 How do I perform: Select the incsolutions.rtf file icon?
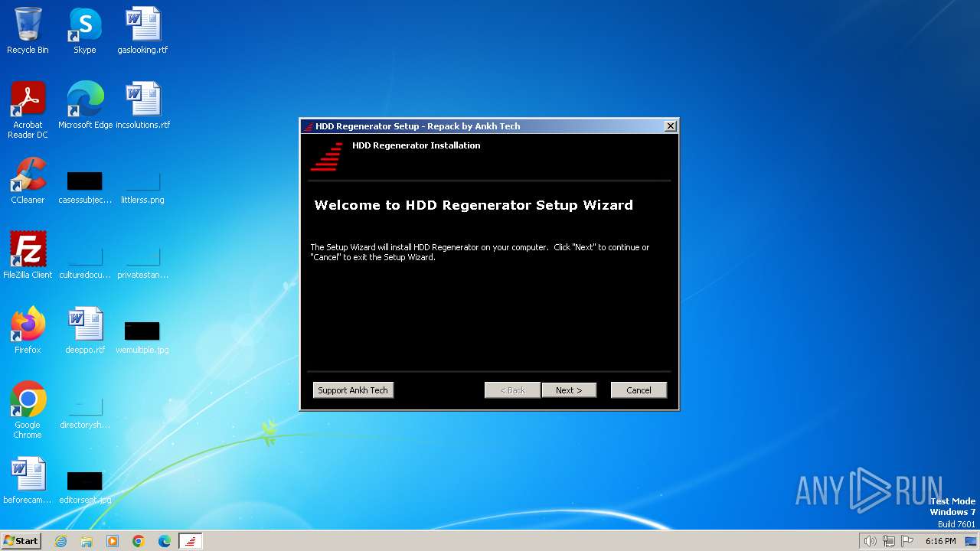coord(142,106)
